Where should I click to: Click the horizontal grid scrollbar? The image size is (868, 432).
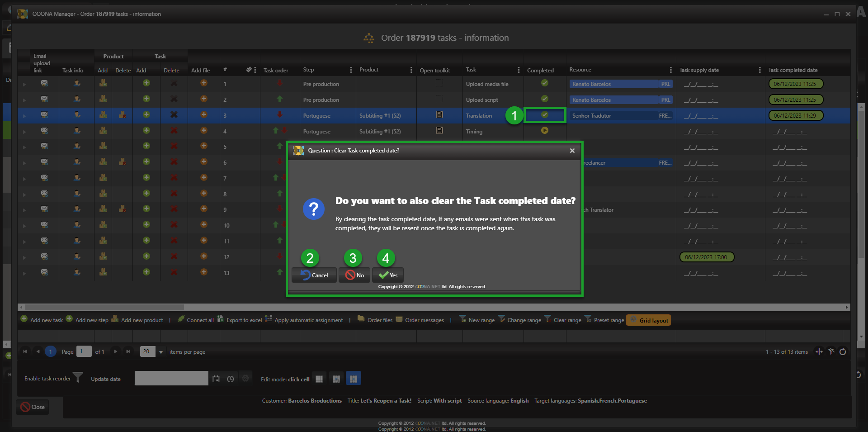click(105, 307)
